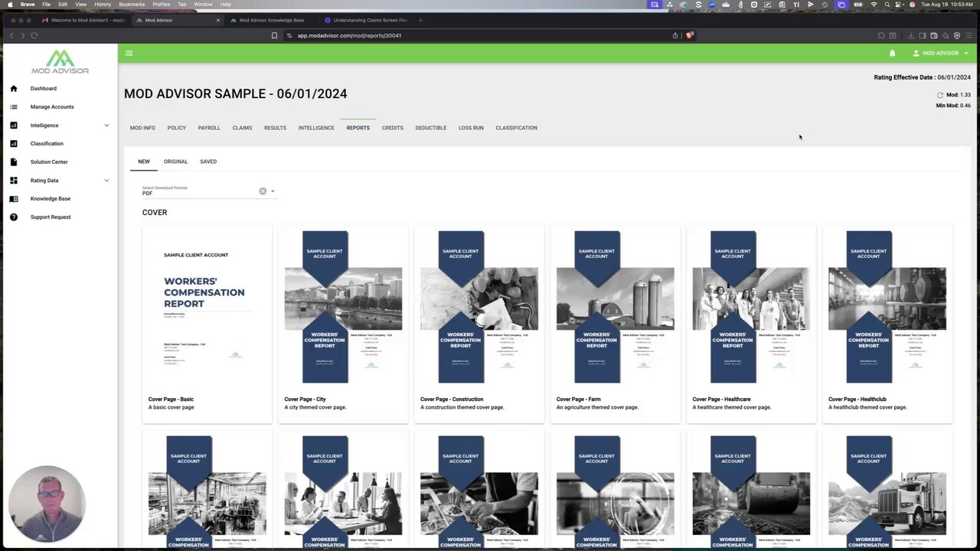Switch to the DEDUCTIBLE tab

[x=431, y=128]
